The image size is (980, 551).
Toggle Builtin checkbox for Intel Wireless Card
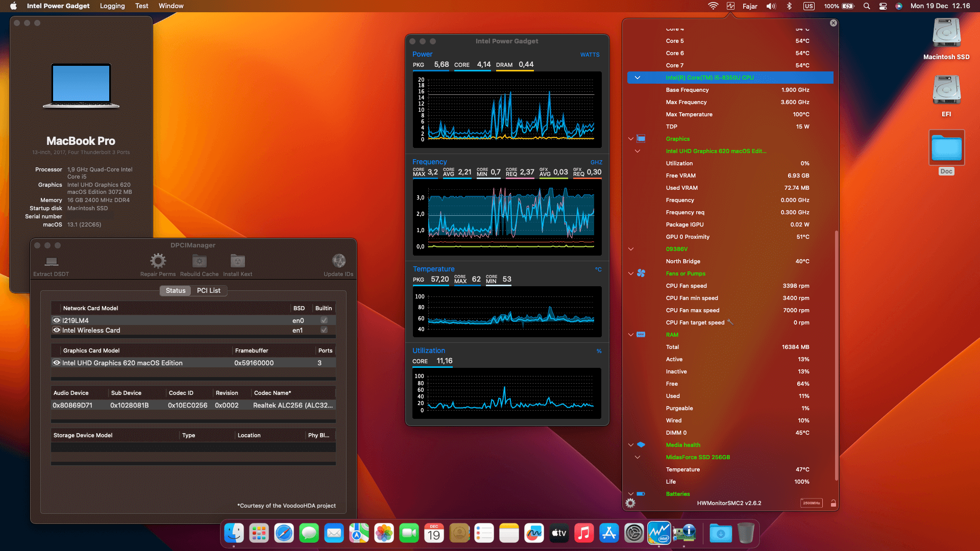(324, 330)
